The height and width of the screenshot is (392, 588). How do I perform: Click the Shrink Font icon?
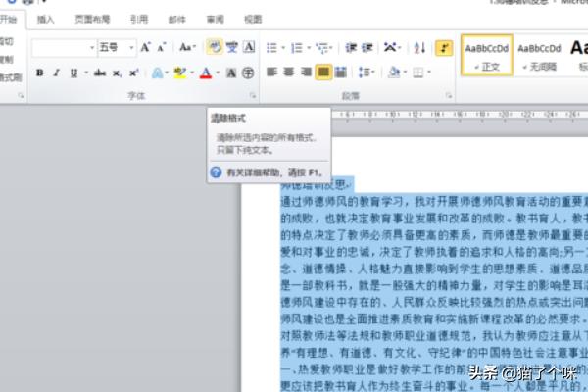pyautogui.click(x=162, y=48)
